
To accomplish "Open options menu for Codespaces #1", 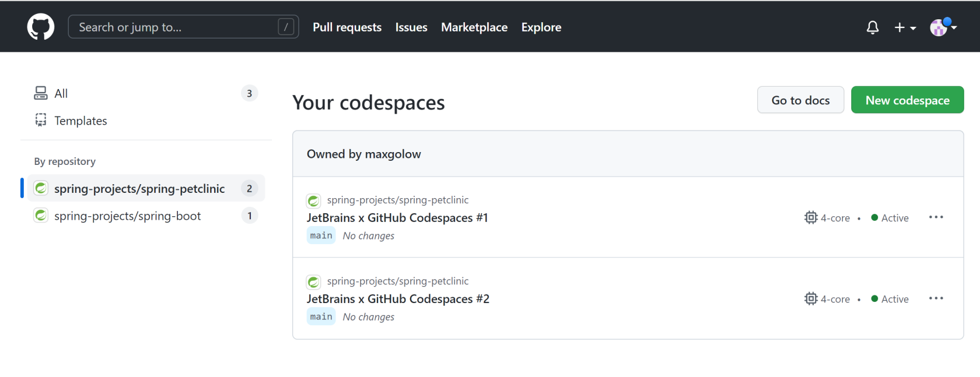I will (936, 217).
